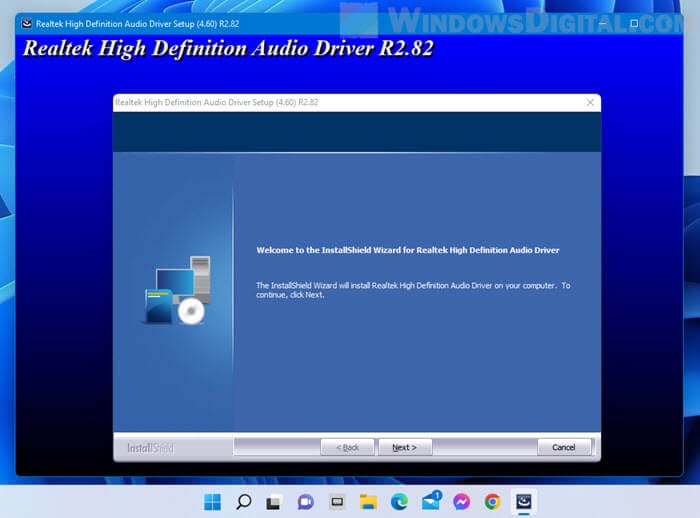The height and width of the screenshot is (518, 700).
Task: Open the Windows Start menu
Action: 212,502
